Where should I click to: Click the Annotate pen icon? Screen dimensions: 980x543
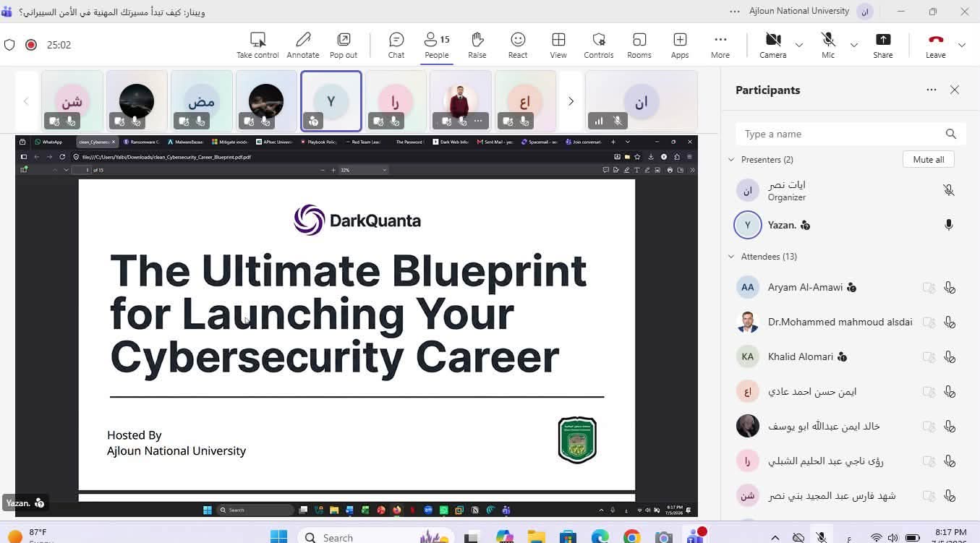click(x=303, y=45)
